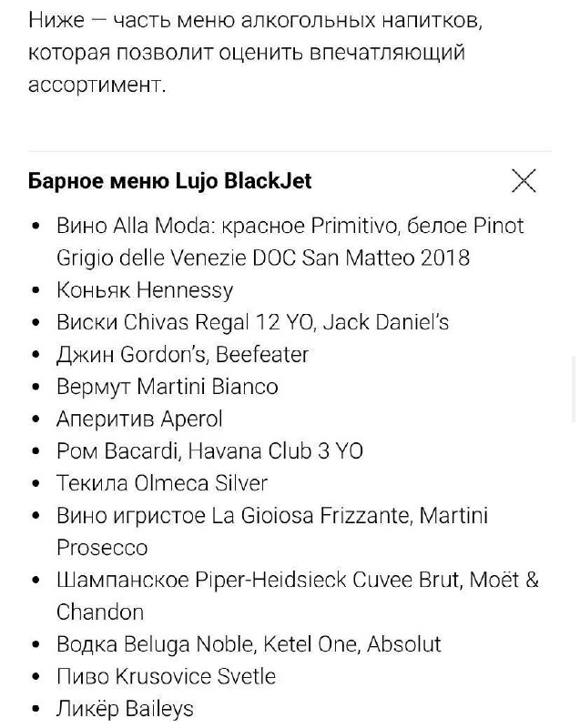Viewport: 580px width, 728px height.
Task: Click the "Prosecco" continuation line
Action: click(x=102, y=548)
